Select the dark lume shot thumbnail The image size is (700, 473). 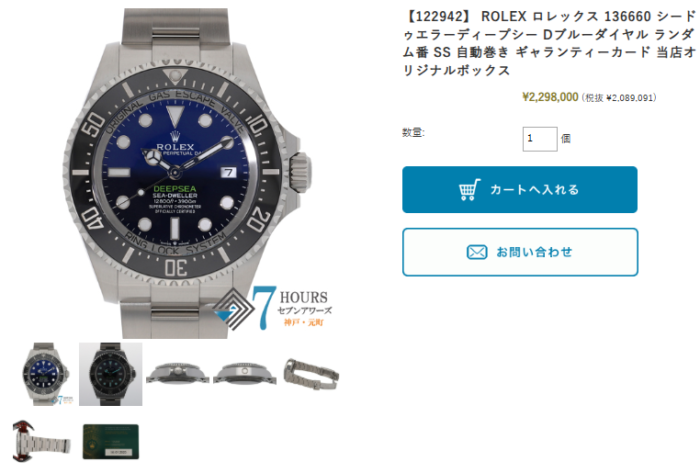[111, 374]
